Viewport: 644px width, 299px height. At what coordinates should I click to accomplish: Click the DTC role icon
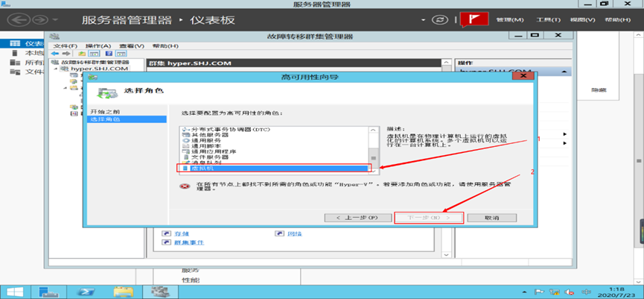[x=185, y=130]
